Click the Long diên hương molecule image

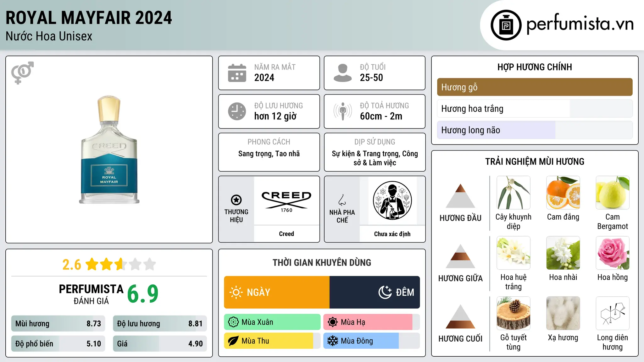[613, 313]
